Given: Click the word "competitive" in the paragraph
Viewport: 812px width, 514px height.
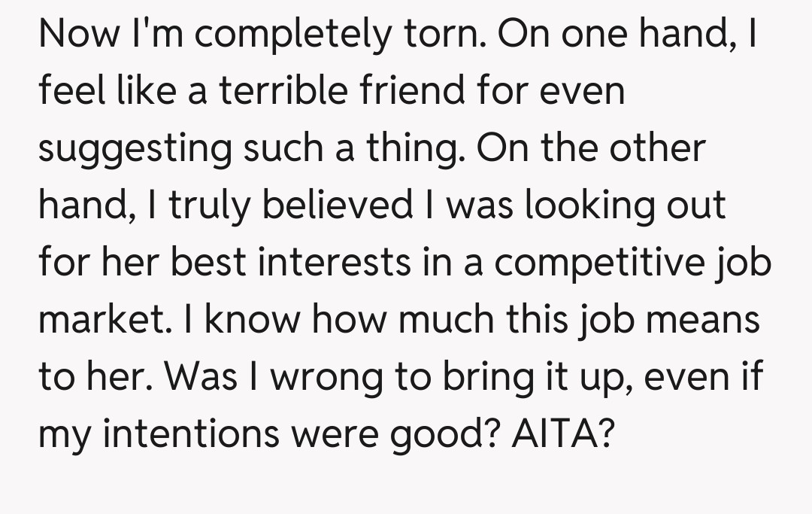Looking at the screenshot, I should click(x=598, y=263).
